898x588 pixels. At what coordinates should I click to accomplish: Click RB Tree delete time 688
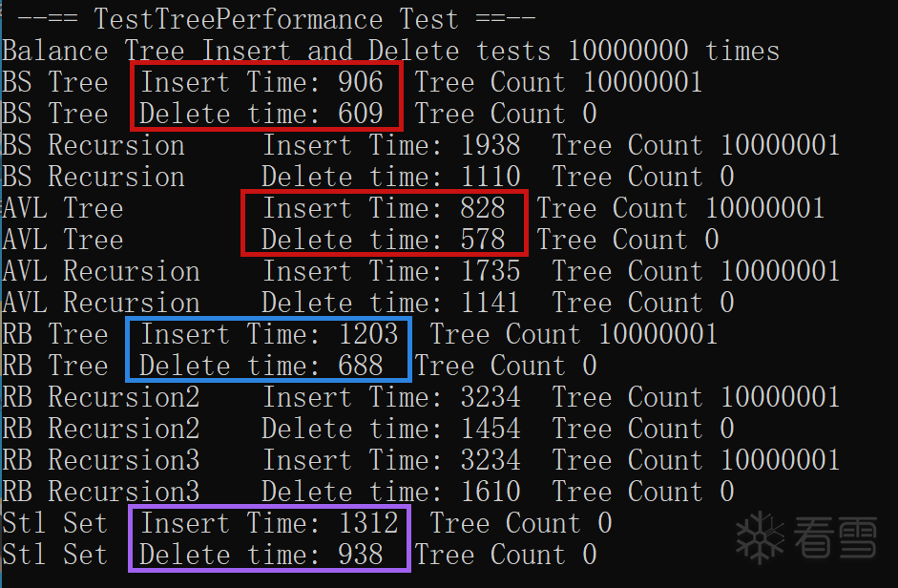360,366
